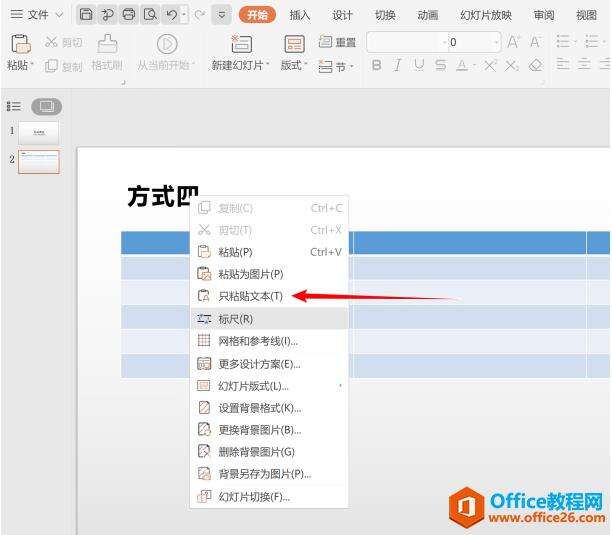This screenshot has width=612, height=535.
Task: Click the numbered list icon
Action: 592,41
